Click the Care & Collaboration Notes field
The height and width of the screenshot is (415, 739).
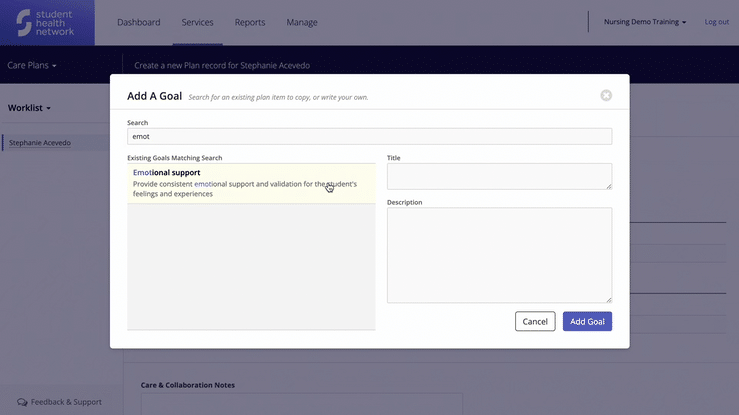(302, 404)
